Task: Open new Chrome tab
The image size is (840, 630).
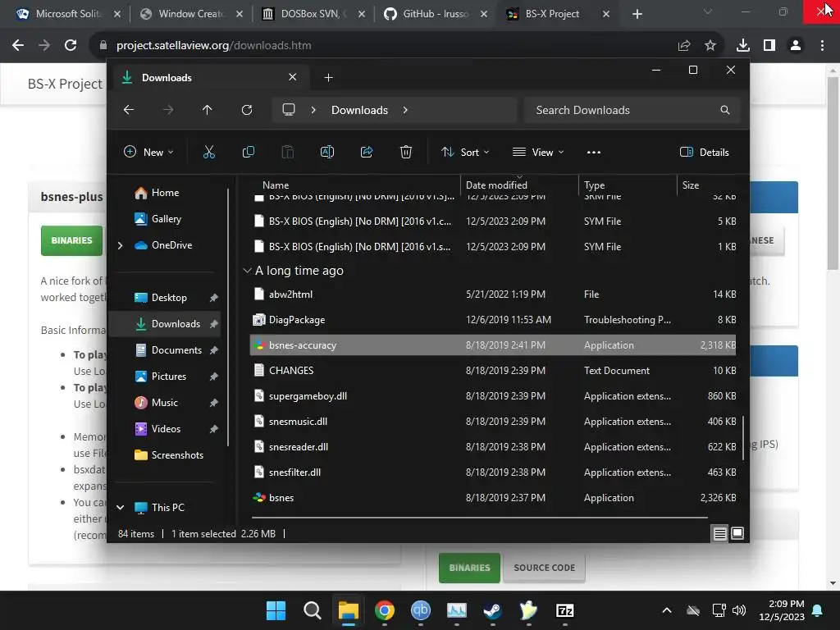Action: (637, 14)
